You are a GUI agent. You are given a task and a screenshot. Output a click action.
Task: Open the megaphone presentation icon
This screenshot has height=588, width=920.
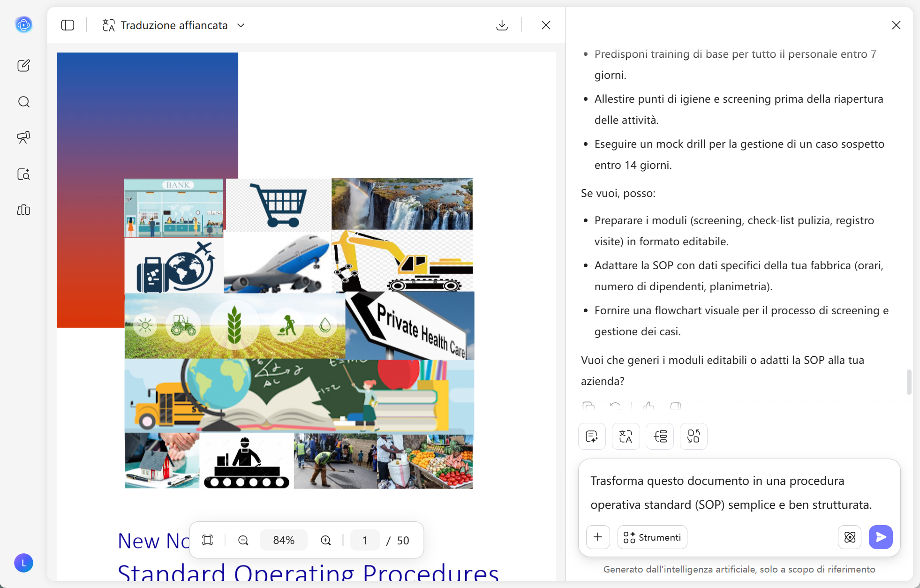[23, 137]
